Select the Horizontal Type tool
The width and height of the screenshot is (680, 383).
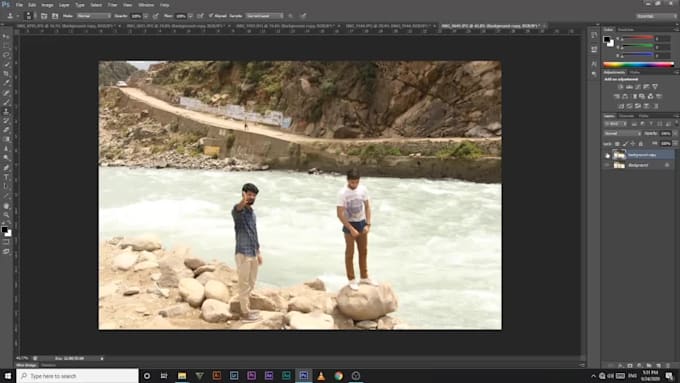pos(6,177)
